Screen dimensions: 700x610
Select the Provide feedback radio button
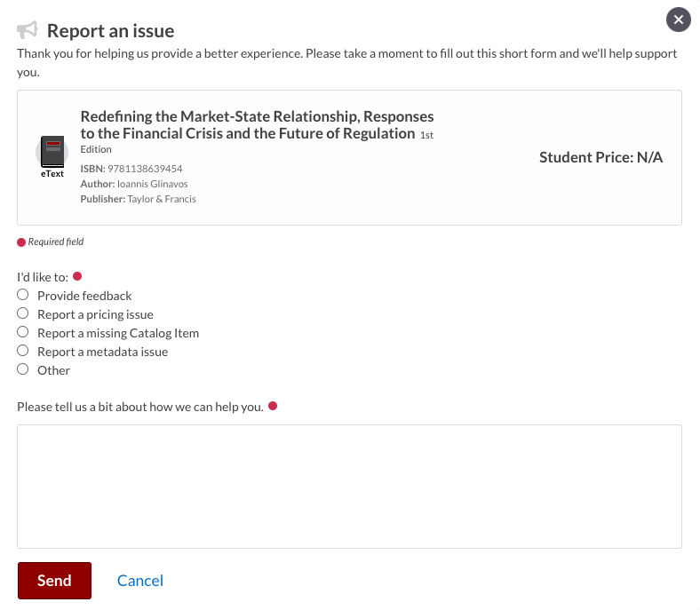23,295
